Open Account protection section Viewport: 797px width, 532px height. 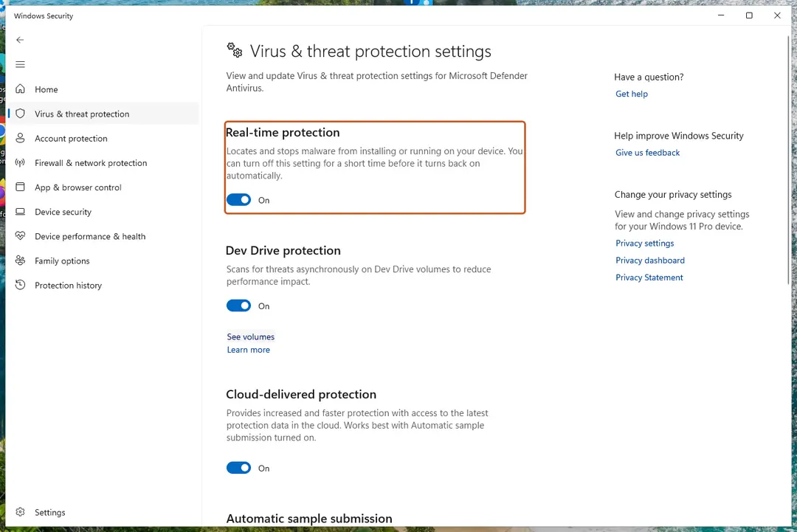[103, 138]
